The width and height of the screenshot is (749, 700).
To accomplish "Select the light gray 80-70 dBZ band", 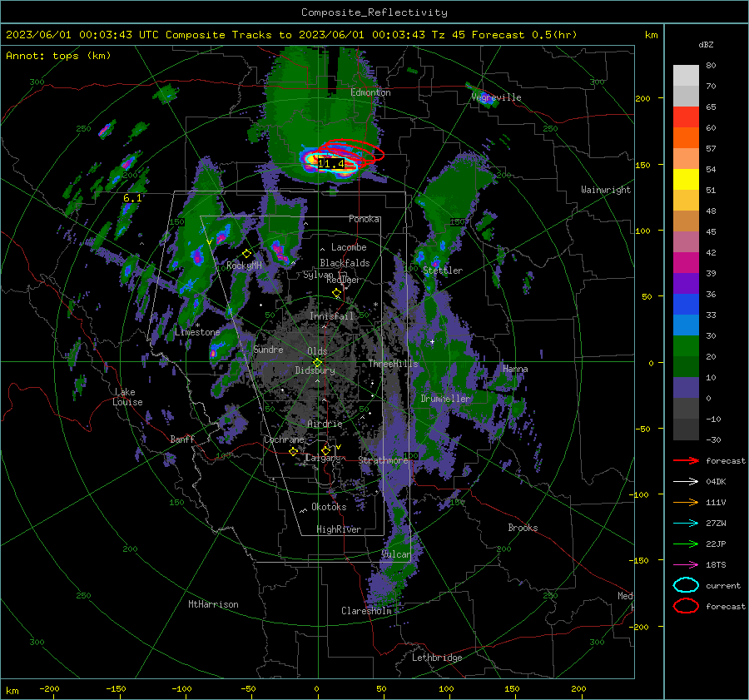I will (686, 76).
